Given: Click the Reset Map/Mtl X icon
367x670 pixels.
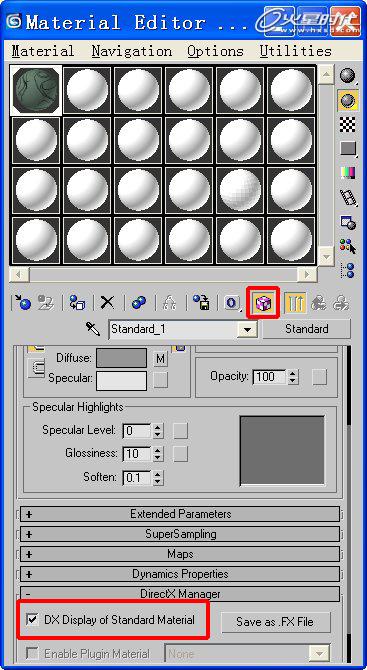Looking at the screenshot, I should 107,303.
